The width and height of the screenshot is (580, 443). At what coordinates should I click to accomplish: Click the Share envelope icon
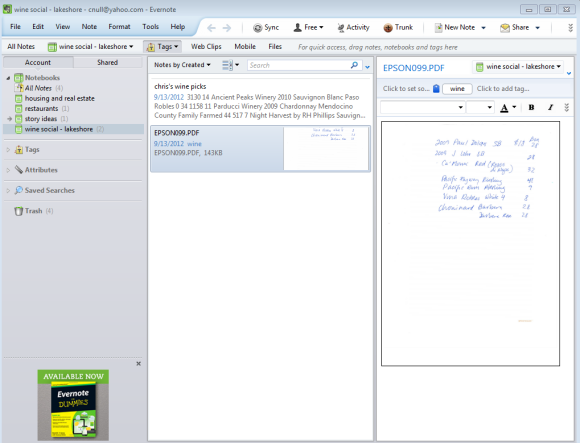(505, 28)
